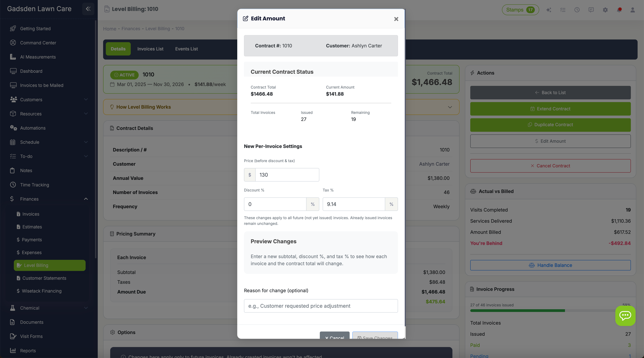
Task: Switch to the Events List tab
Action: 186,49
